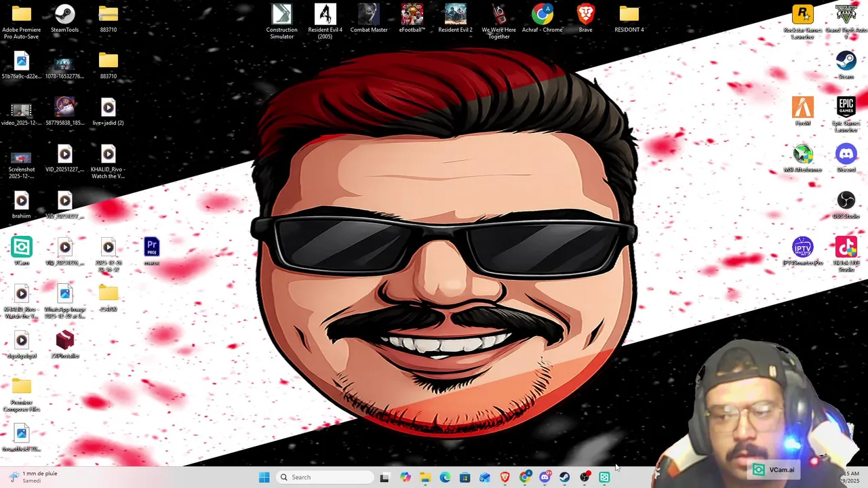Select the SteamTools desktop icon
Viewport: 868px width, 488px height.
click(64, 18)
